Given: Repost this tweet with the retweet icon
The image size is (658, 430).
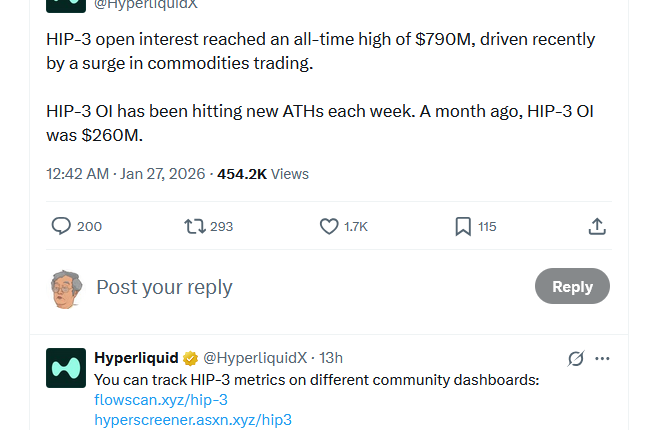Looking at the screenshot, I should (195, 227).
